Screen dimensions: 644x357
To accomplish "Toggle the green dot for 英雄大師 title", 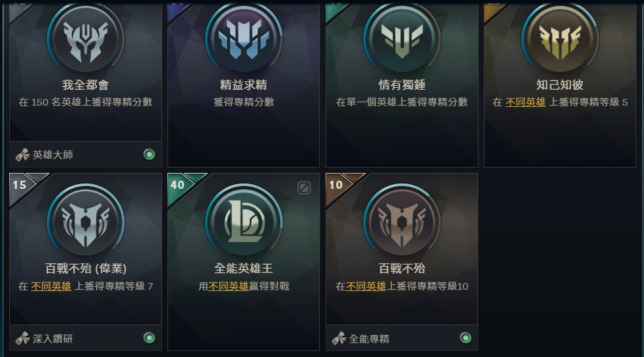I will tap(149, 154).
